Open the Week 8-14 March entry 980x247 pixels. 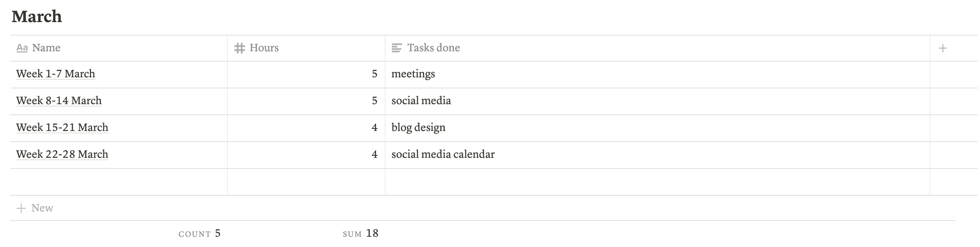(x=59, y=101)
